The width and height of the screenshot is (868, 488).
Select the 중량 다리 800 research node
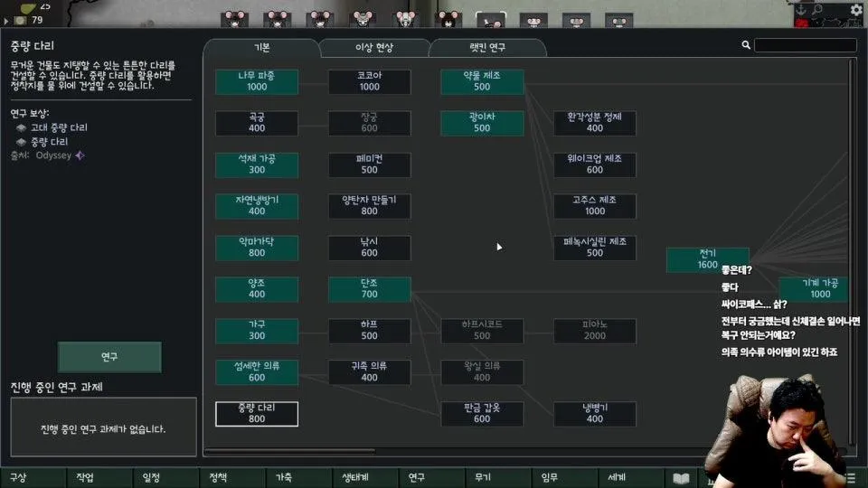click(x=257, y=414)
